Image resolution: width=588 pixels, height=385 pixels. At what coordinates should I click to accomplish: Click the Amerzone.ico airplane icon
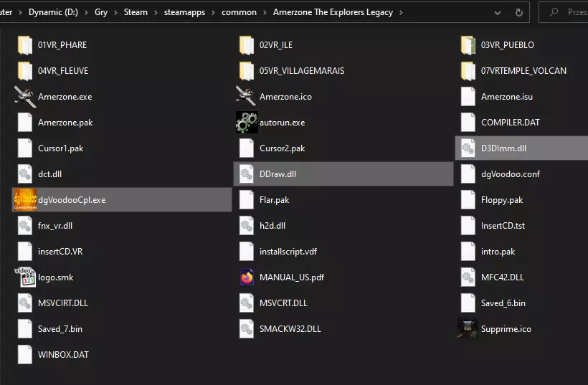[x=247, y=97]
